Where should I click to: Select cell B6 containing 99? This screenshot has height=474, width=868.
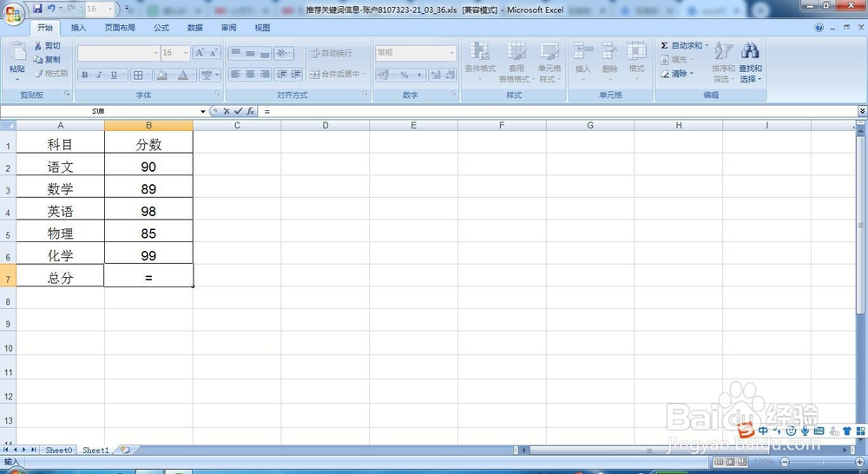point(148,253)
